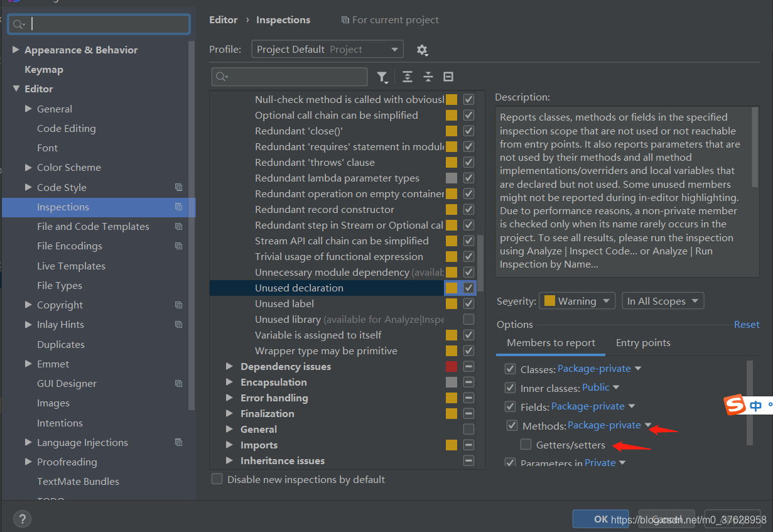773x532 pixels.
Task: Change Fields visibility Package-private link
Action: point(593,406)
